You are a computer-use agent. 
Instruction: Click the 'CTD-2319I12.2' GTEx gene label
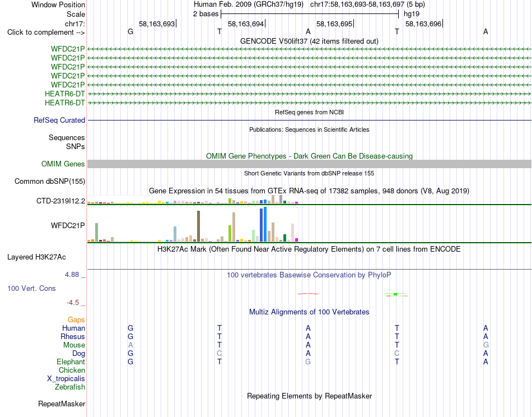[x=60, y=201]
